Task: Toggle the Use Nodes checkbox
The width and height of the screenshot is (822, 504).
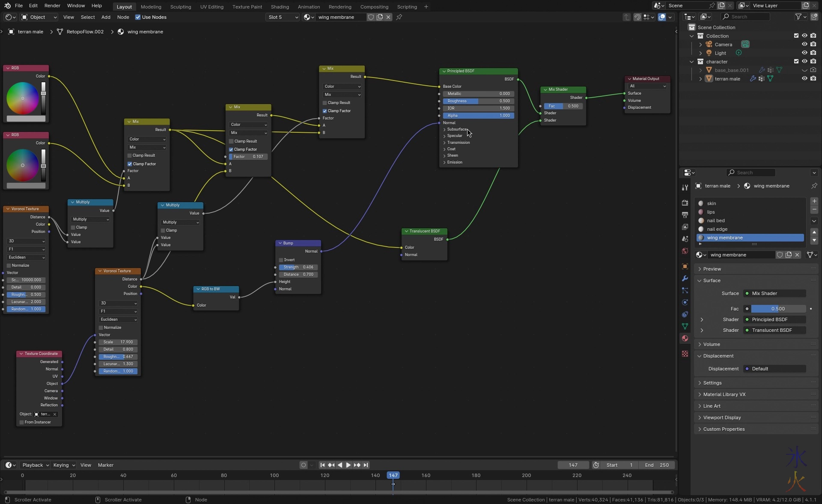Action: (x=138, y=17)
